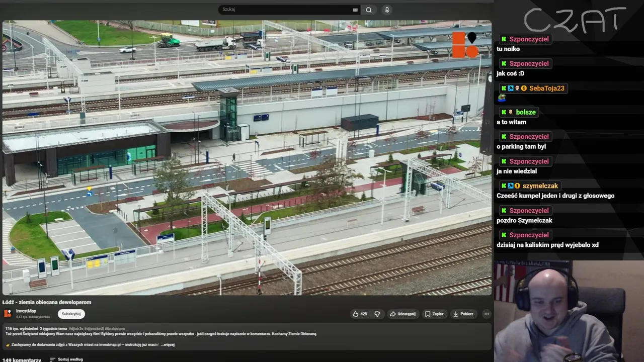This screenshot has height=362, width=644.
Task: Click chat message 'tu noiko'
Action: (508, 49)
